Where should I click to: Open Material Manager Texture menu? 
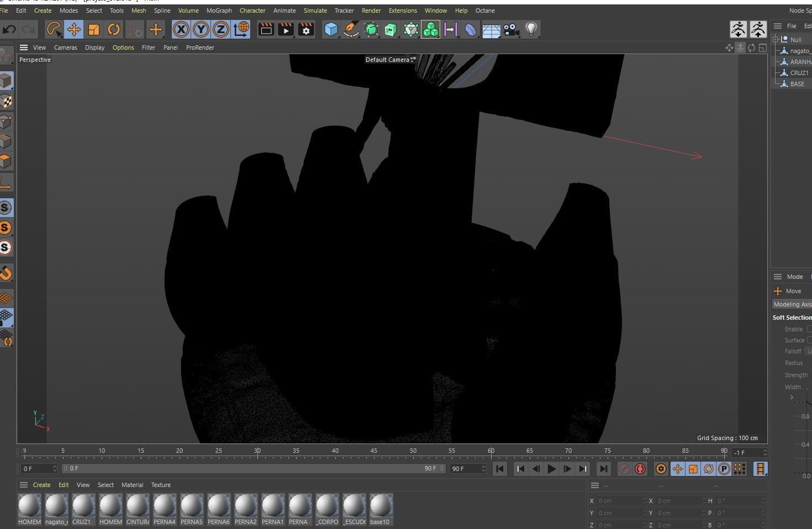tap(161, 485)
